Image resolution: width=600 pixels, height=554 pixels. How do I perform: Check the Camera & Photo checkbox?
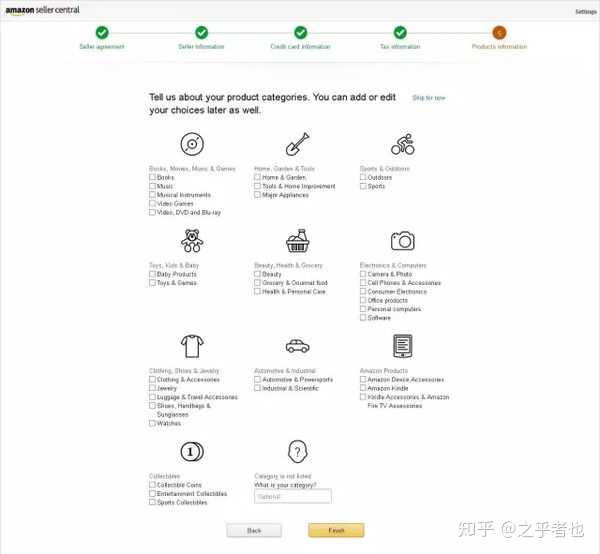tap(363, 274)
